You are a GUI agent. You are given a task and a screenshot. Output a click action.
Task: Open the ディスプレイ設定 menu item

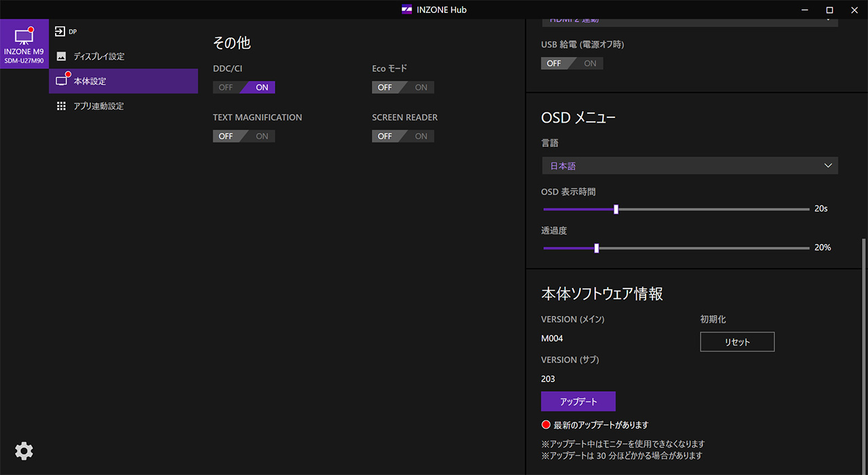click(x=99, y=56)
